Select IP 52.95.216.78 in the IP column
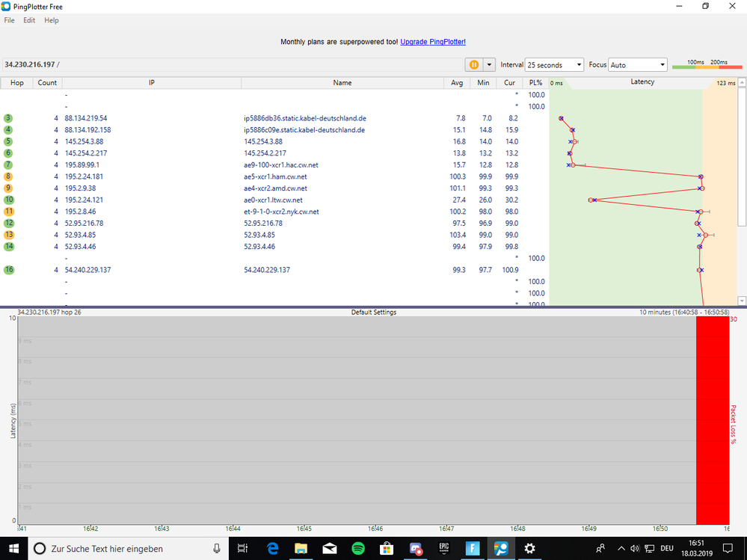 (84, 224)
